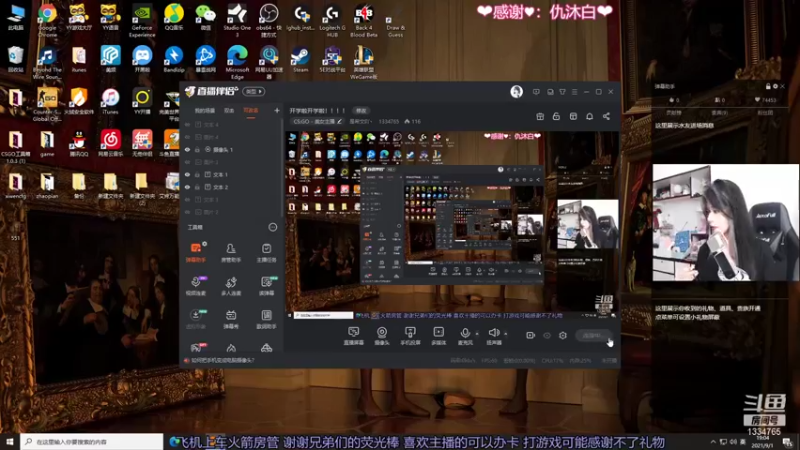800x450 pixels.
Task: Open the 弹幕号 tool in toolbox
Action: (231, 319)
